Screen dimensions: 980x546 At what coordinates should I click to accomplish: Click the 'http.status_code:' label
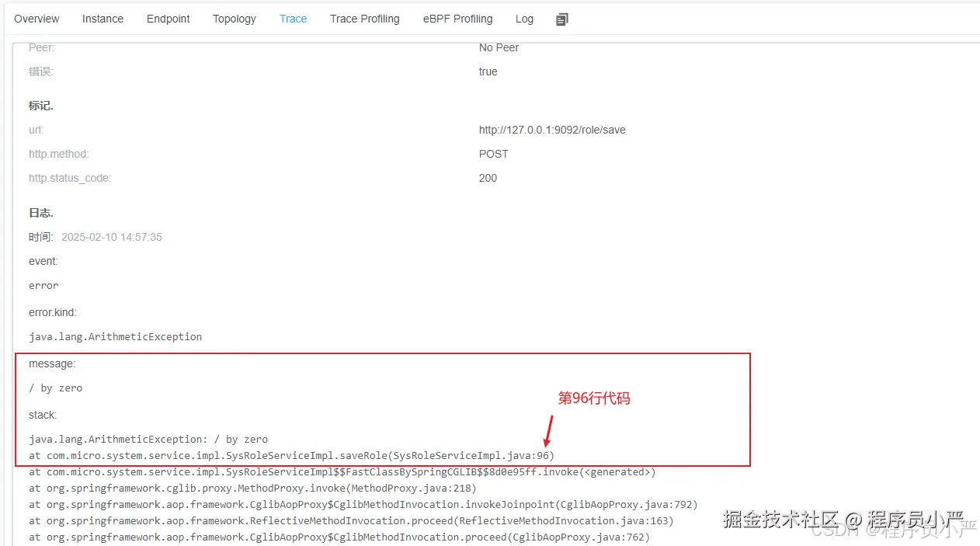tap(70, 178)
